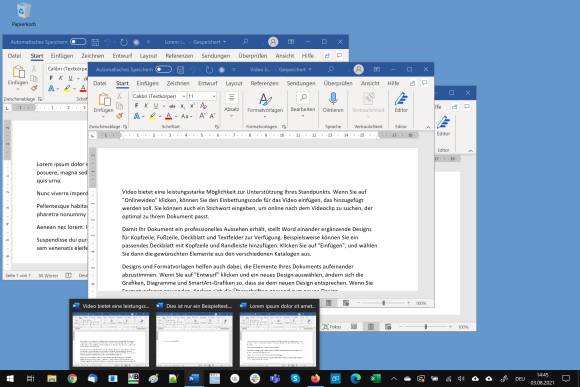Select the 'Video bietet eine leistungs...' taskbar preview
Image resolution: width=580 pixels, height=387 pixels.
(x=111, y=335)
